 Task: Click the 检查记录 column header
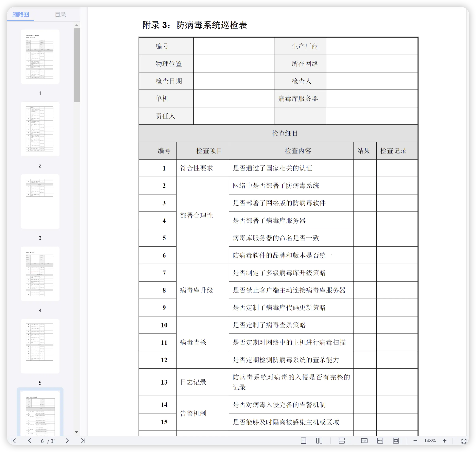pyautogui.click(x=397, y=151)
